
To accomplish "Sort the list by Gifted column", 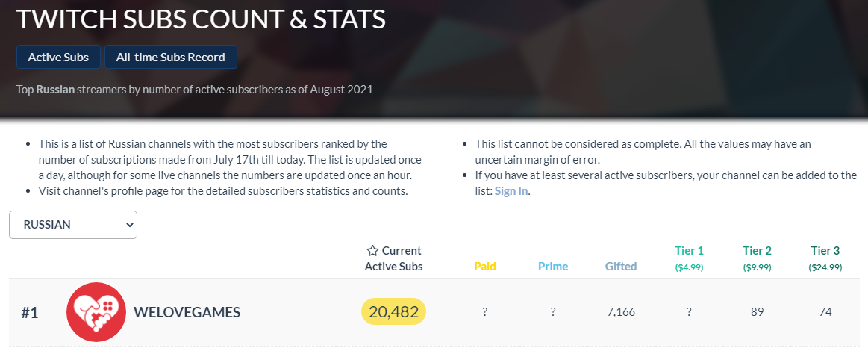I will pos(621,266).
